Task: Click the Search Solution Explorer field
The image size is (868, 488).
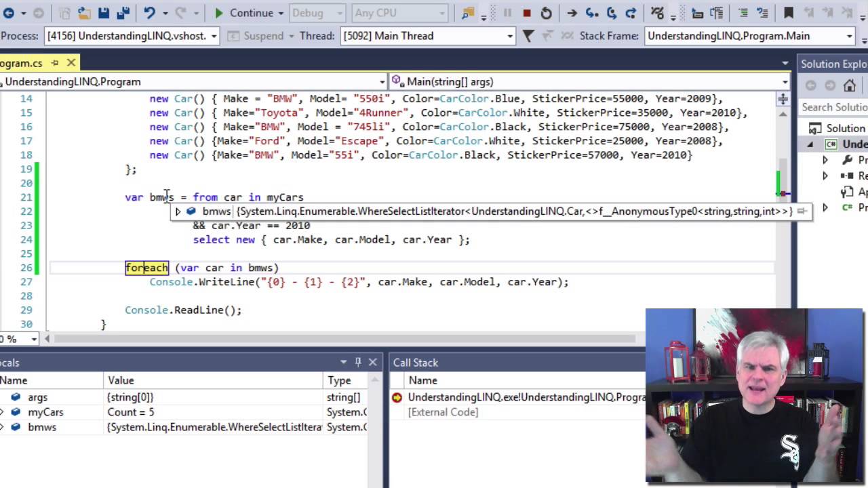Action: click(x=833, y=107)
